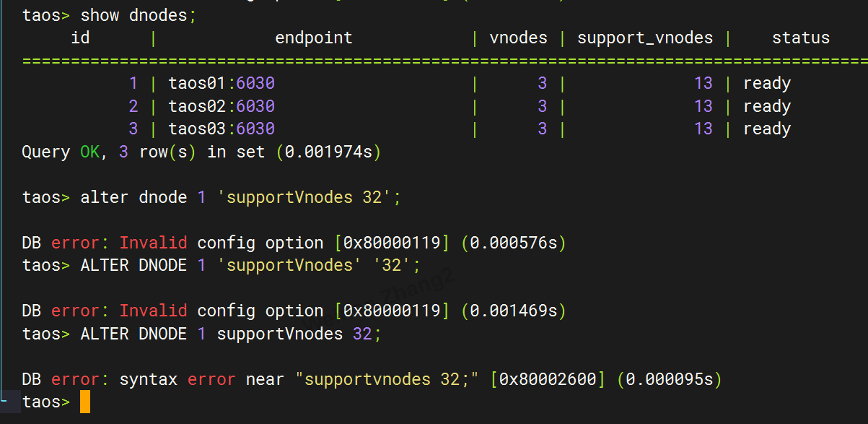Click the error code 0x80002600
This screenshot has width=868, height=424.
pos(548,379)
